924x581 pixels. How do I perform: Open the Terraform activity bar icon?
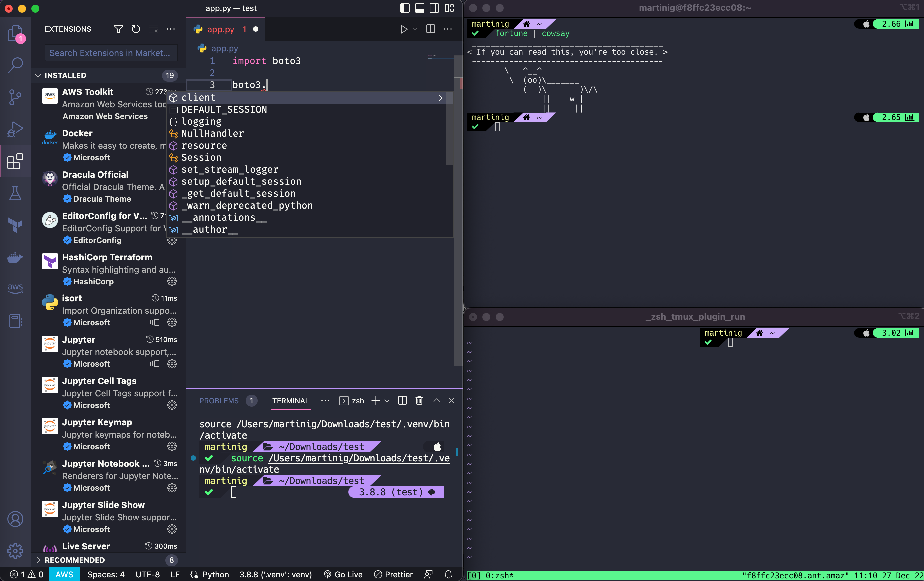click(15, 225)
